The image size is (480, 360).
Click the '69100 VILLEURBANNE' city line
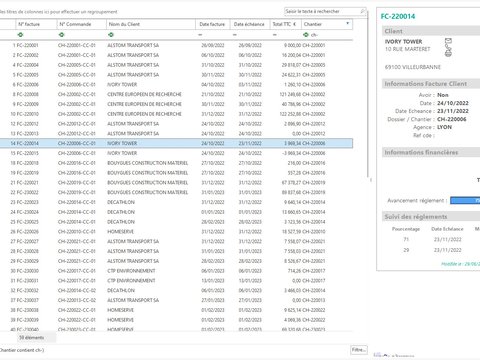(413, 67)
